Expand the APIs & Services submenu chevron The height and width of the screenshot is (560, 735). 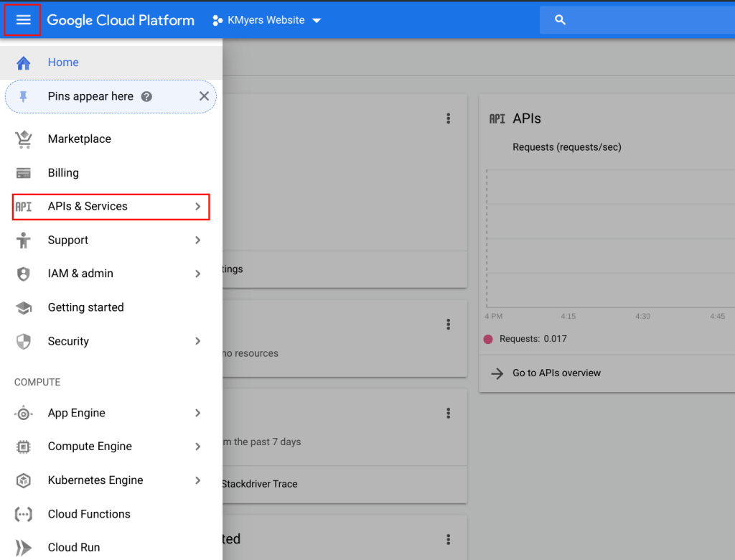198,206
